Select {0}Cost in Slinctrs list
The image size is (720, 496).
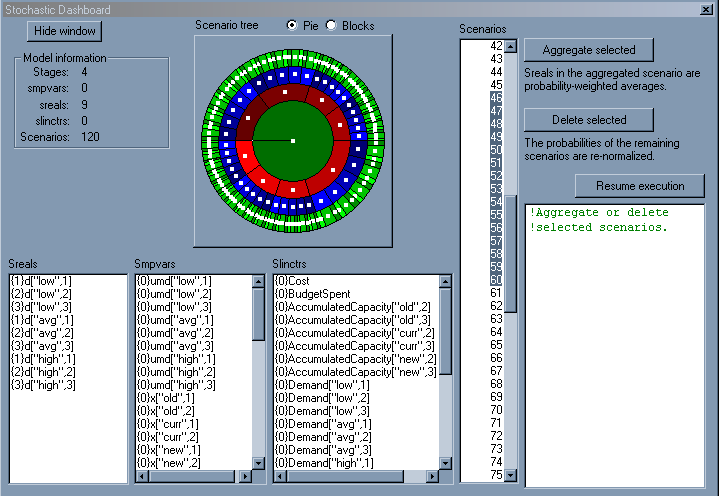click(x=292, y=281)
